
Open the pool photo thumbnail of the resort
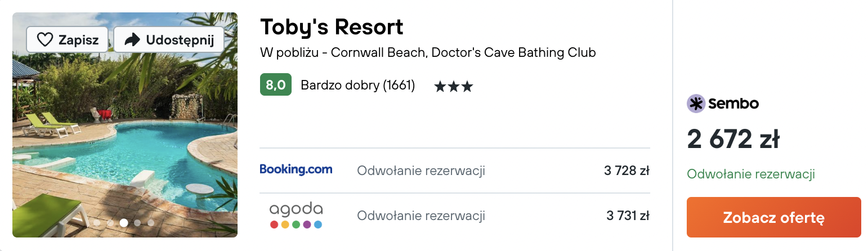[125, 125]
